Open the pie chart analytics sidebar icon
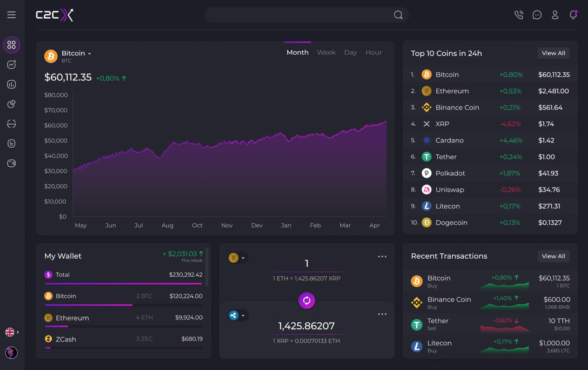Screen dimensions: 588x370 click(11, 104)
